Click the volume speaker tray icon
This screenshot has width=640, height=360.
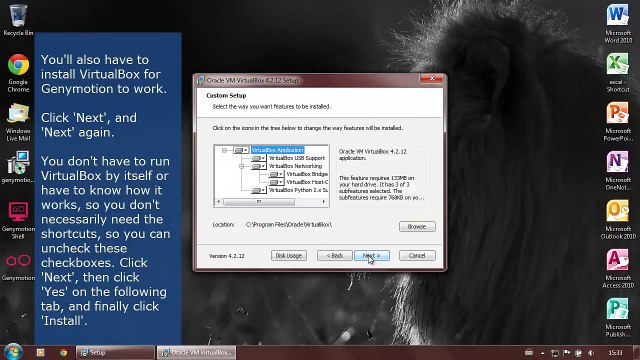pos(591,353)
